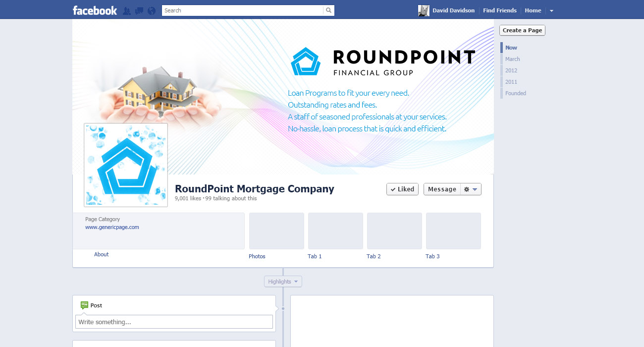The width and height of the screenshot is (644, 347).
Task: Click the 99 talking about this text
Action: pos(231,198)
